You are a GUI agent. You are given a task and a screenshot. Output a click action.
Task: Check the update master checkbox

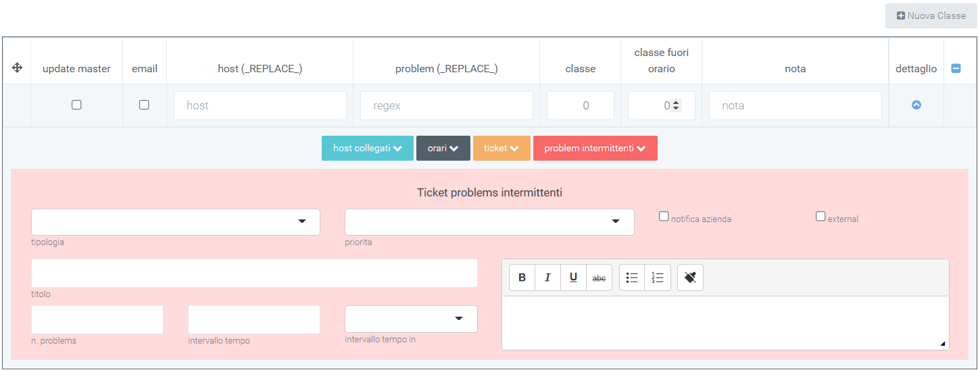tap(76, 105)
